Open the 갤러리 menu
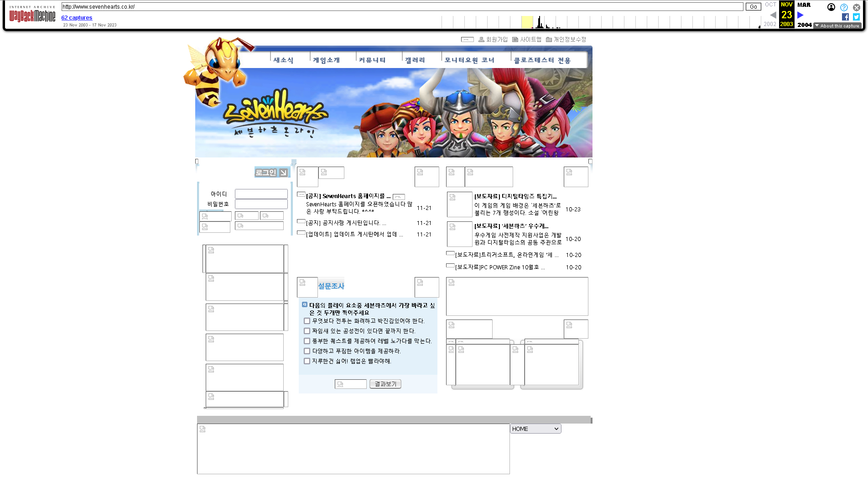 415,60
